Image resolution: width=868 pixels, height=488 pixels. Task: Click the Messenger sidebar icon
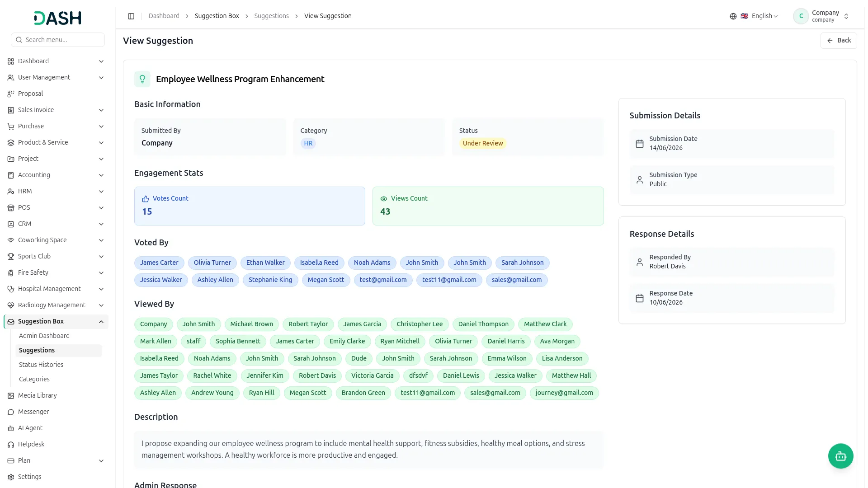(11, 412)
